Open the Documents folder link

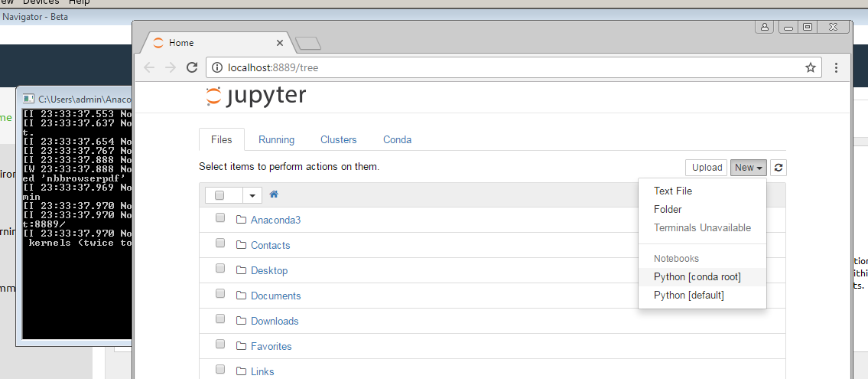tap(275, 296)
